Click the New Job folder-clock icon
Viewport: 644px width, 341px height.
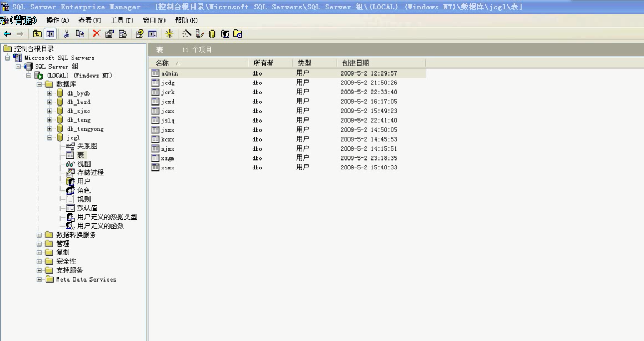(238, 34)
